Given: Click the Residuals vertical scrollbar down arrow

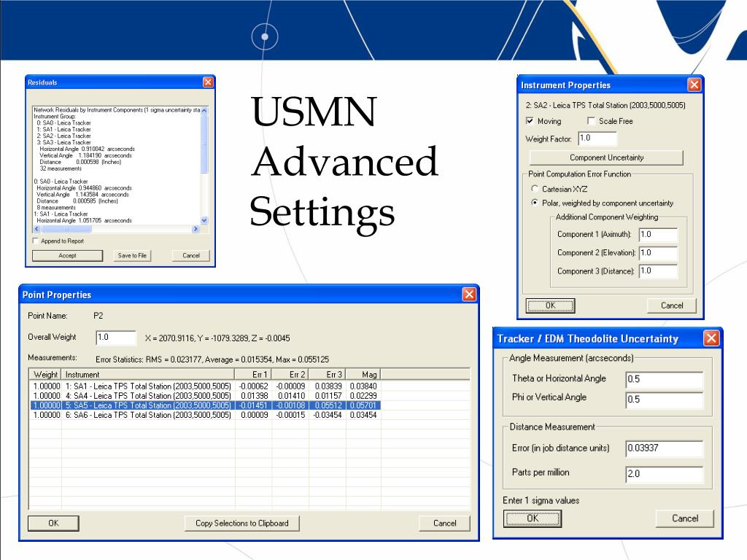Looking at the screenshot, I should [204, 220].
